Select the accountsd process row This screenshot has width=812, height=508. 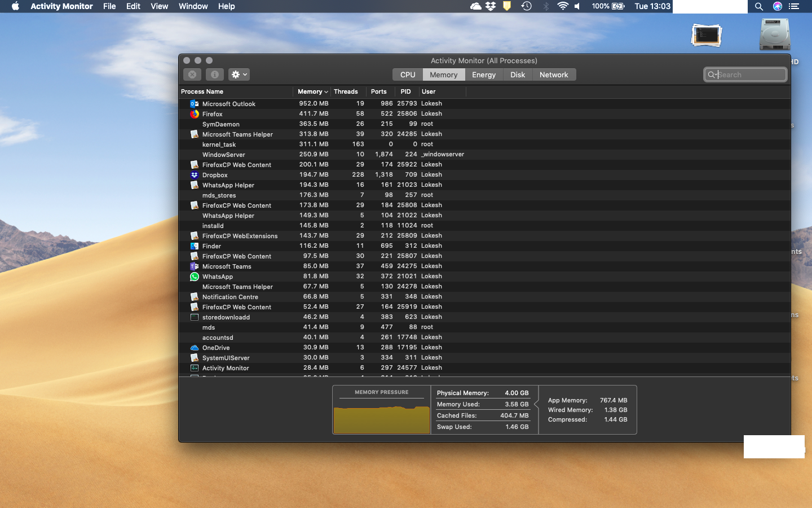(x=484, y=338)
